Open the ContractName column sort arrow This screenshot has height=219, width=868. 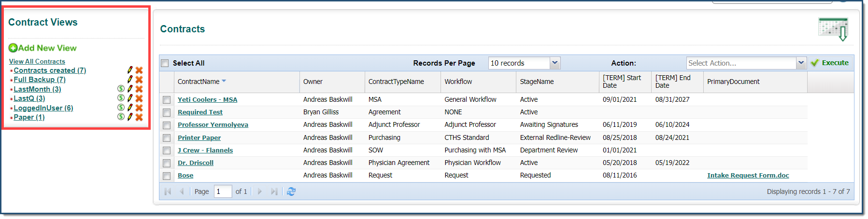point(224,81)
